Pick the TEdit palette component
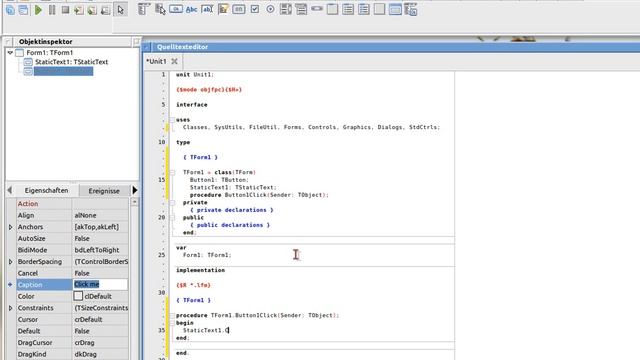640x360 pixels. point(207,9)
